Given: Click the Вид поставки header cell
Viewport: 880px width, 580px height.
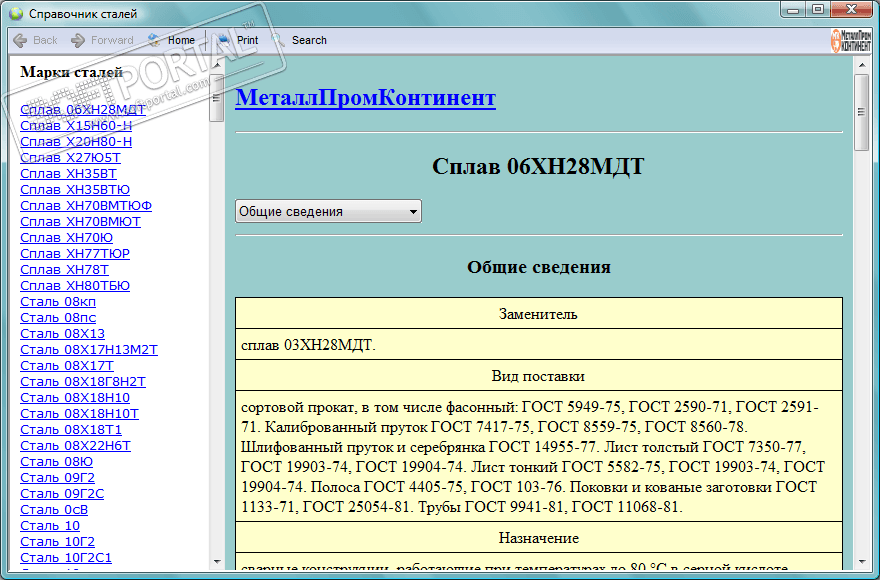Looking at the screenshot, I should coord(539,375).
